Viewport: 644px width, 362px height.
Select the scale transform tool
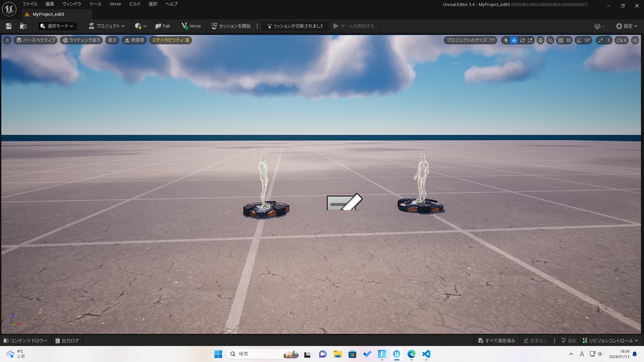(530, 40)
